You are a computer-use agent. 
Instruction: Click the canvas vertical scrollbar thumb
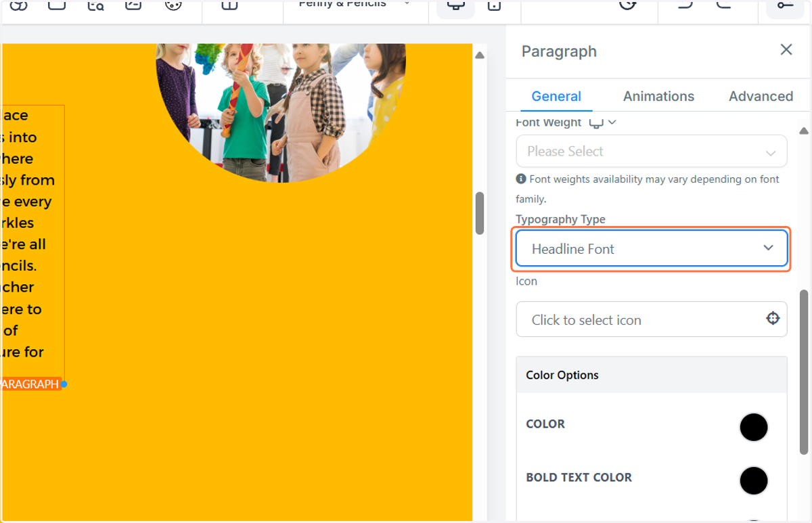tap(480, 213)
